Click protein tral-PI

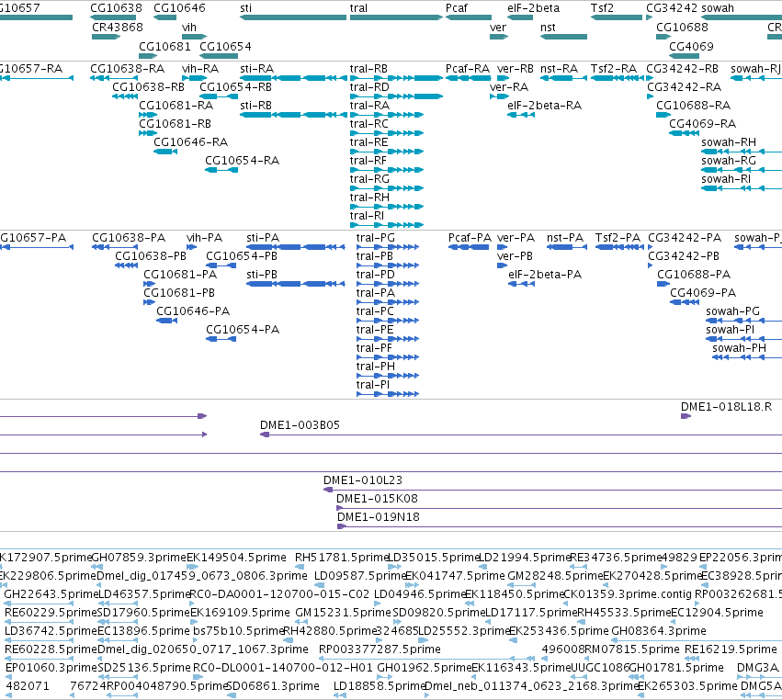[388, 394]
